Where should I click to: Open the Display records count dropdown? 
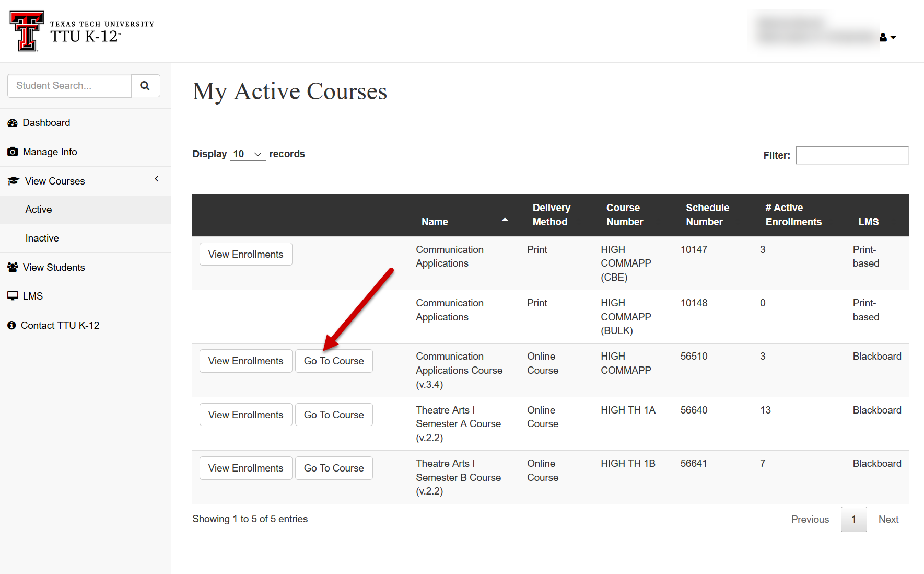pyautogui.click(x=248, y=154)
